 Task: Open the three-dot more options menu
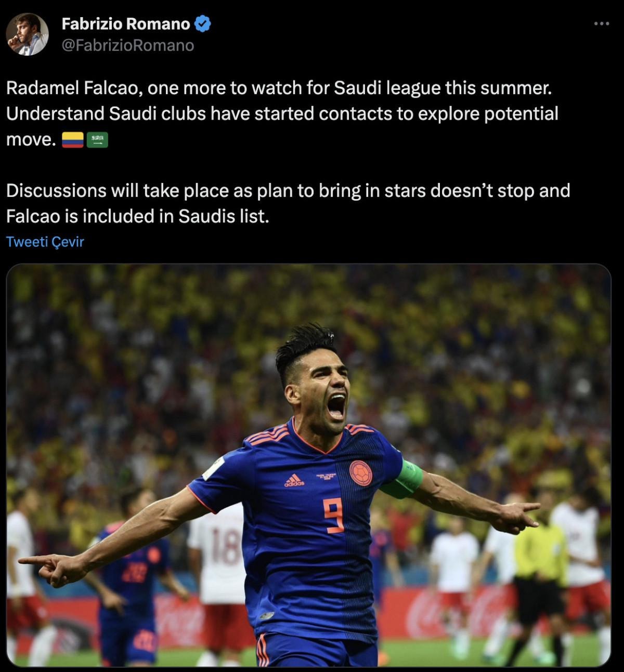(601, 23)
